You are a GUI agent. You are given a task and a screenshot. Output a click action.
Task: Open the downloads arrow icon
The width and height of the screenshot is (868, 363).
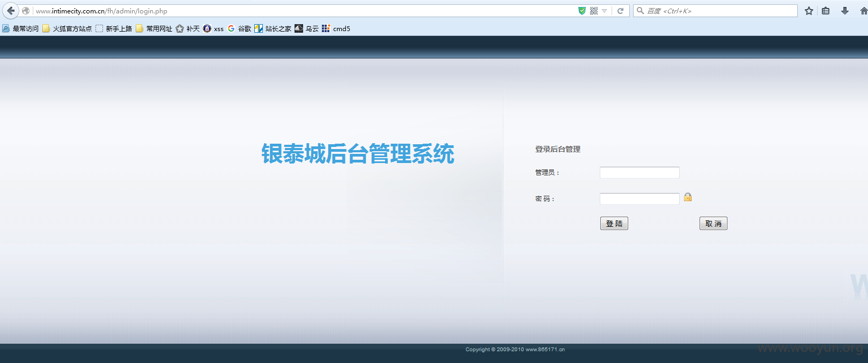(845, 11)
